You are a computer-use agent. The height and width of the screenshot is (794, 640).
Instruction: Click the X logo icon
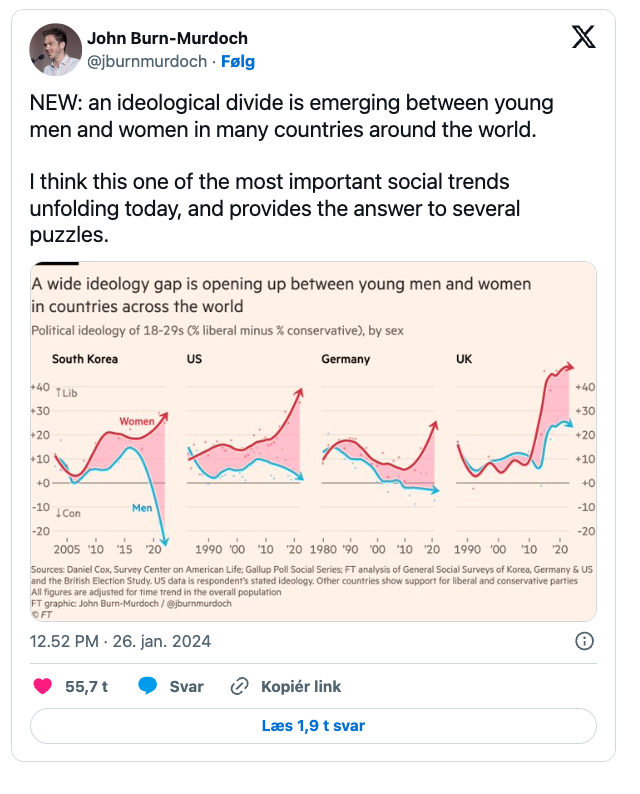click(583, 38)
